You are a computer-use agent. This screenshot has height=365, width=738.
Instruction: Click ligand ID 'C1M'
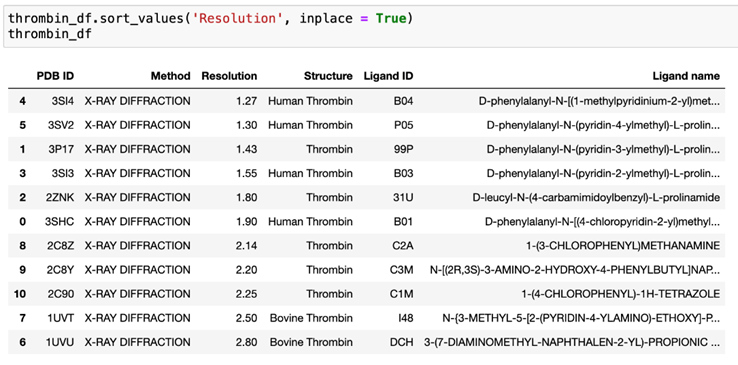pos(402,294)
